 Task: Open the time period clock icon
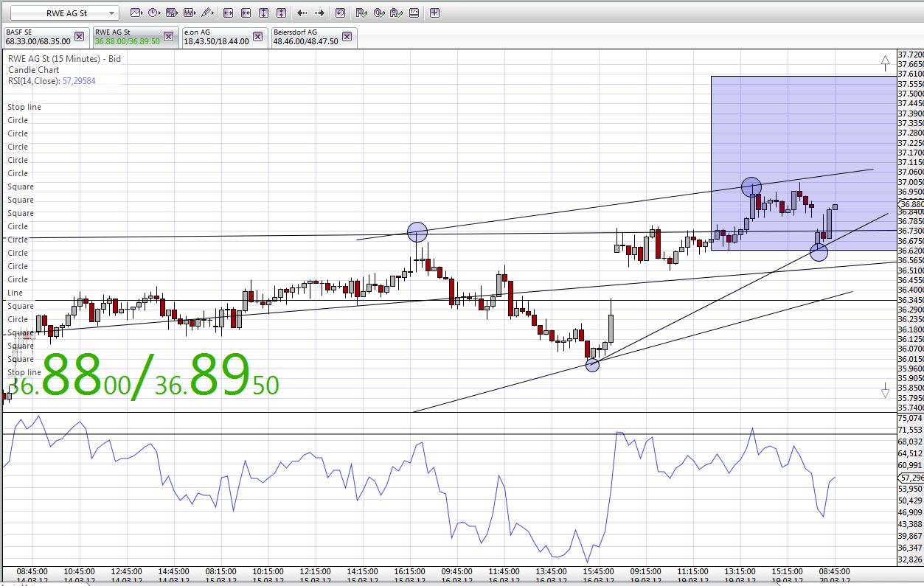[x=153, y=13]
